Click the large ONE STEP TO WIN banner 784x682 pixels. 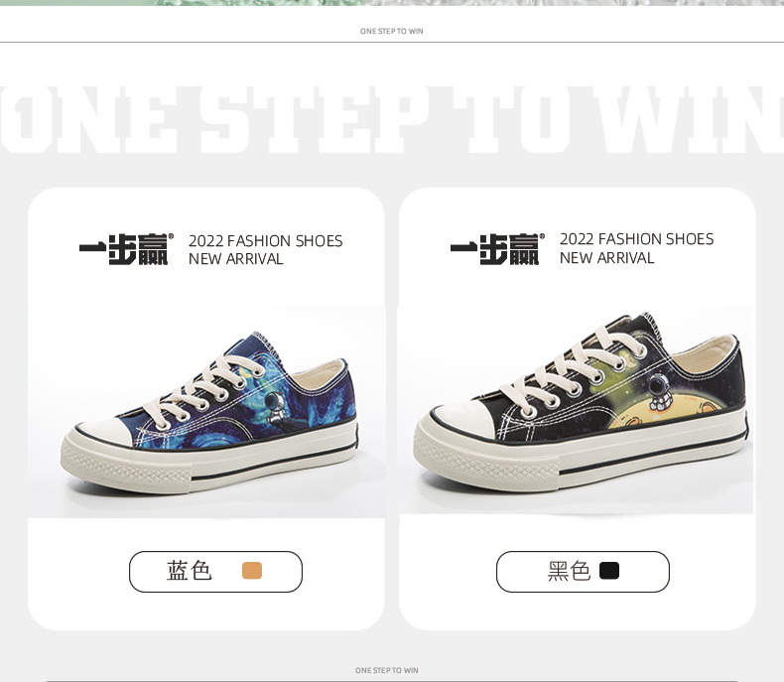coord(392,120)
